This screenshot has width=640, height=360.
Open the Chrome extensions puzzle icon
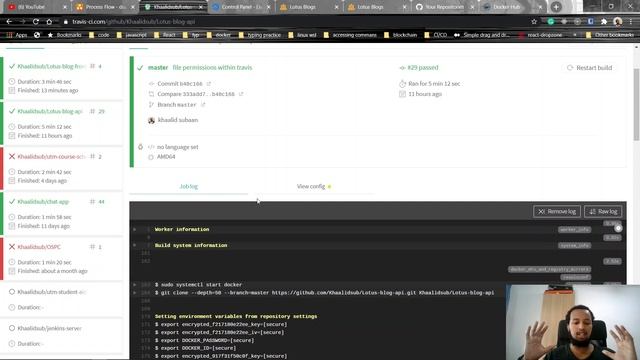tap(604, 22)
